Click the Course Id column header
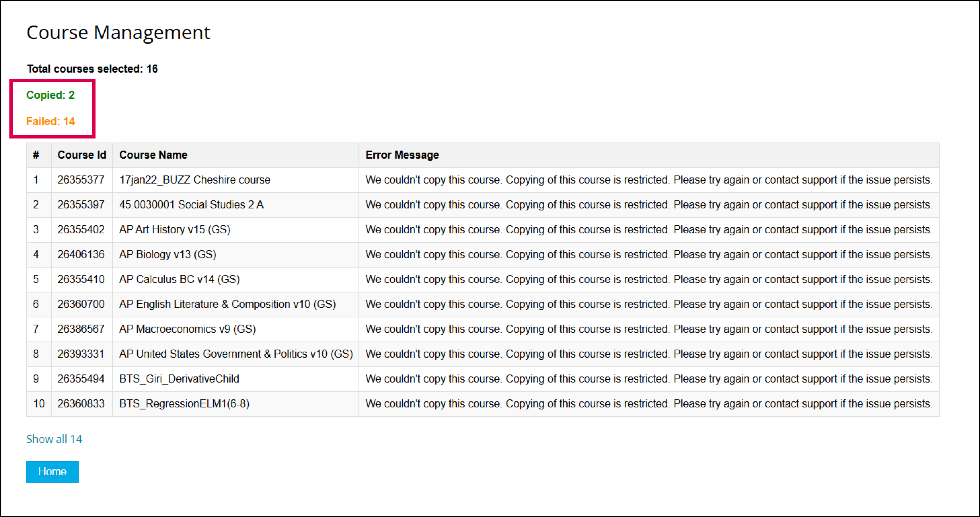 tap(81, 155)
